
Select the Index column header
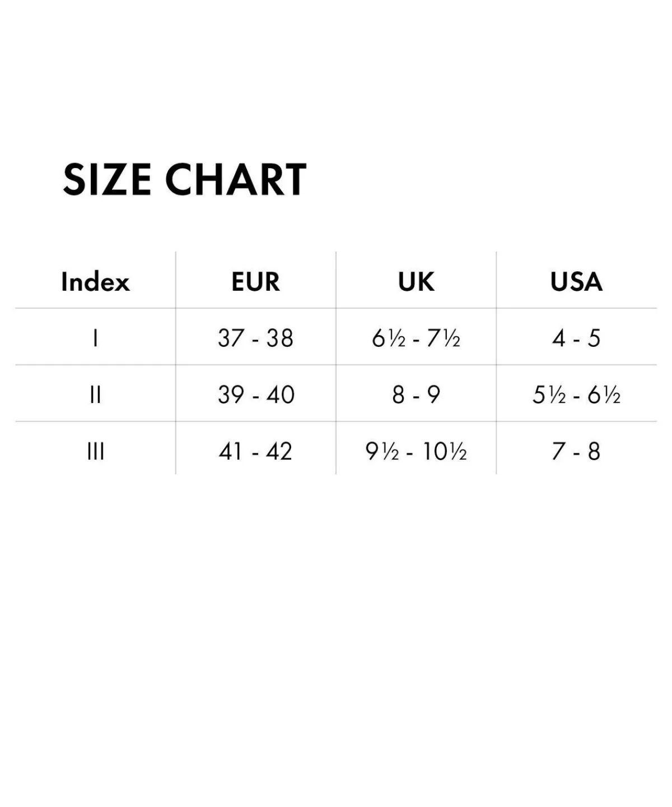click(95, 281)
